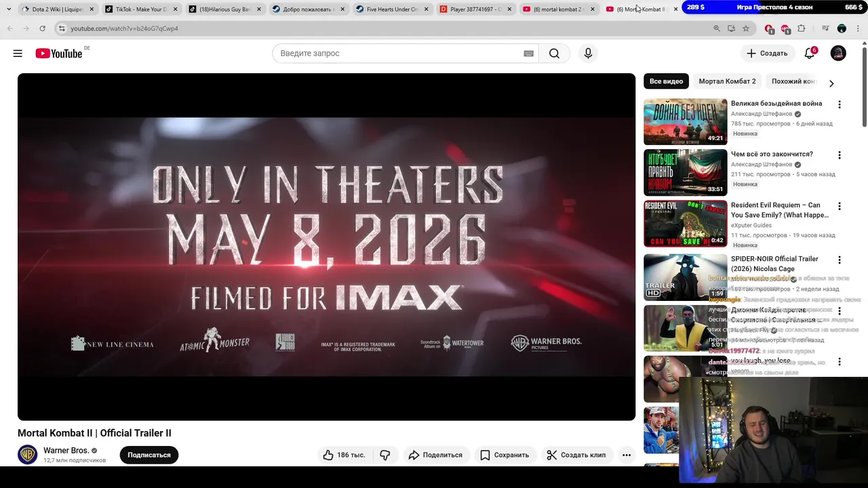Screen dimensions: 868x488
Task: Click browser forward arrow
Action: tap(26, 28)
